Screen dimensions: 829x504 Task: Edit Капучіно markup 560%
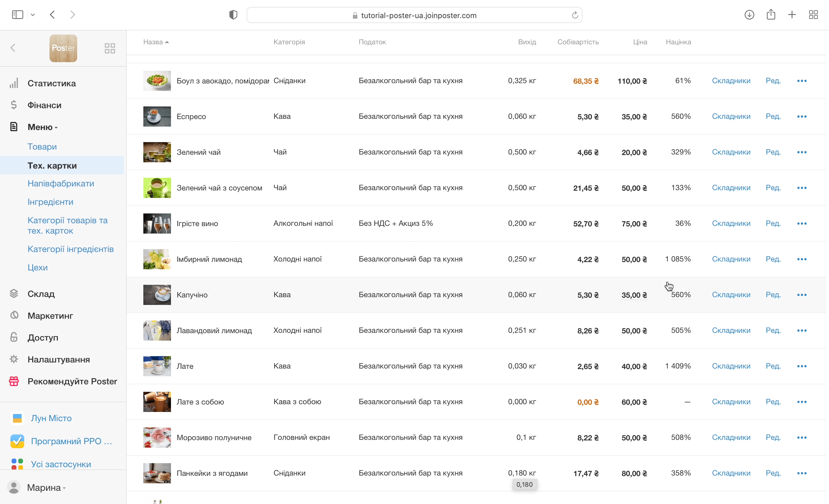(x=681, y=295)
